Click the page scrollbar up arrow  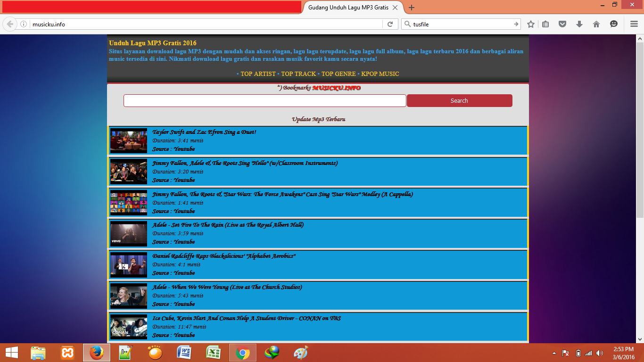(640, 38)
